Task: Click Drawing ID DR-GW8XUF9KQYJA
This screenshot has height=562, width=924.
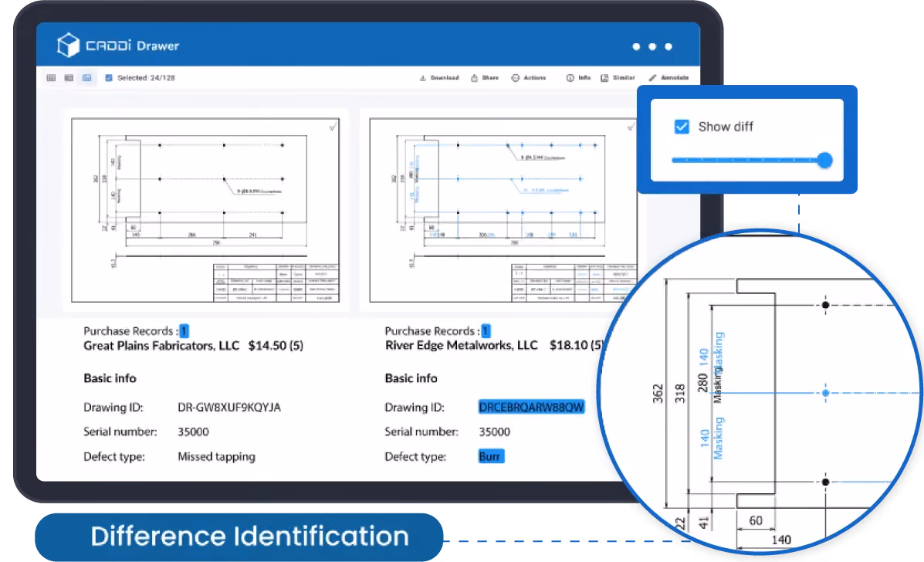Action: pyautogui.click(x=229, y=407)
